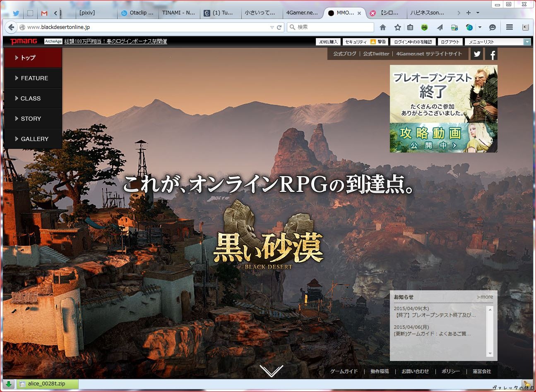Click the pmang logo
Image resolution: width=536 pixels, height=392 pixels.
24,41
